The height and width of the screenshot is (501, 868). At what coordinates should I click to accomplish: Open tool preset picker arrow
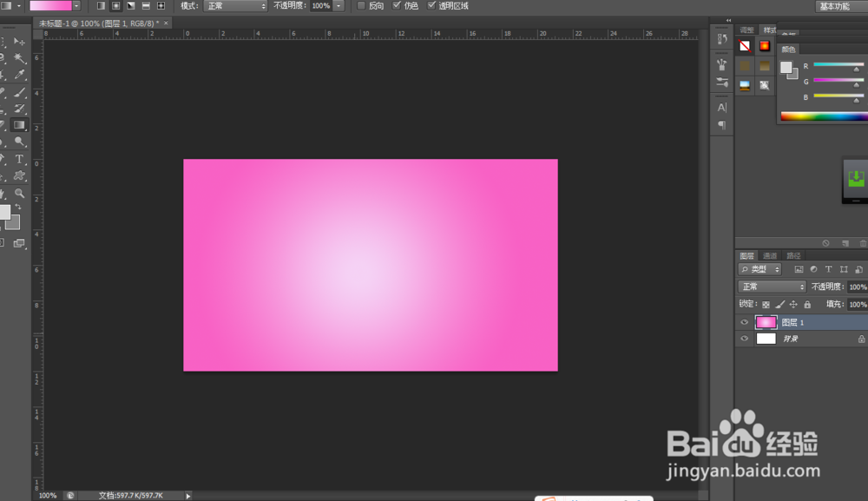[x=18, y=5]
